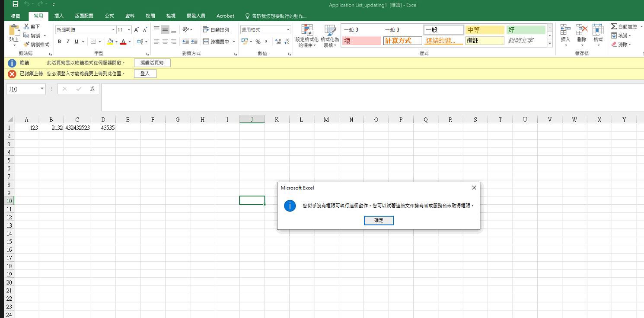Click the Edit Workbook (編輯活頁簿) button

tap(152, 63)
